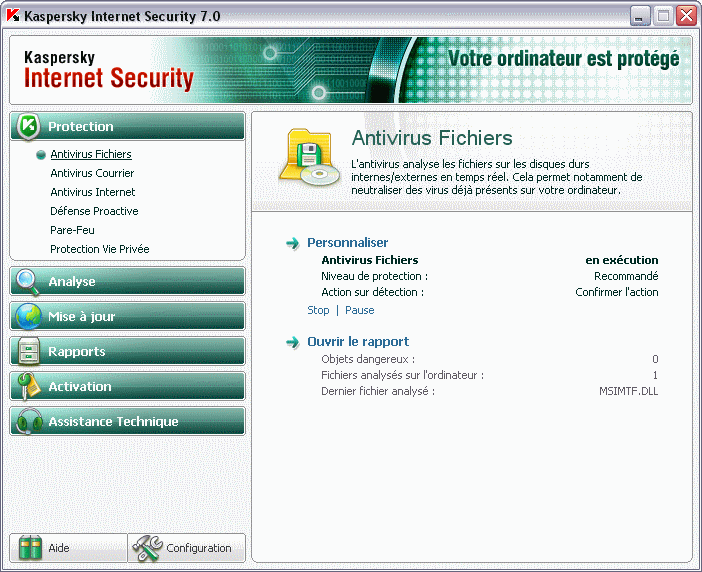This screenshot has height=572, width=702.
Task: Click the 'Dernier fichier analysé :' label
Action: [x=378, y=391]
